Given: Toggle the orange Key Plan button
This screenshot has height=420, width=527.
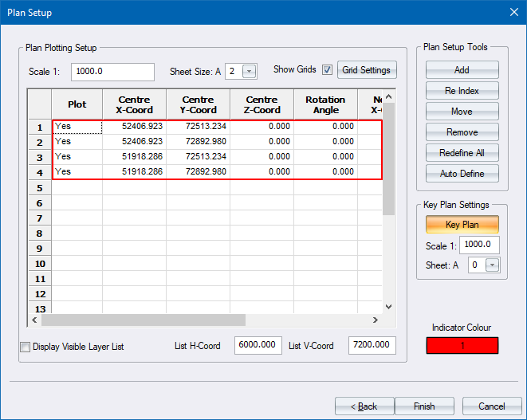Looking at the screenshot, I should (x=462, y=225).
